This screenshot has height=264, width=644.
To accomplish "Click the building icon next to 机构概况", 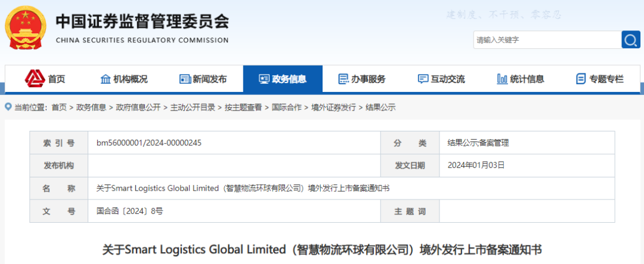I will [106, 79].
